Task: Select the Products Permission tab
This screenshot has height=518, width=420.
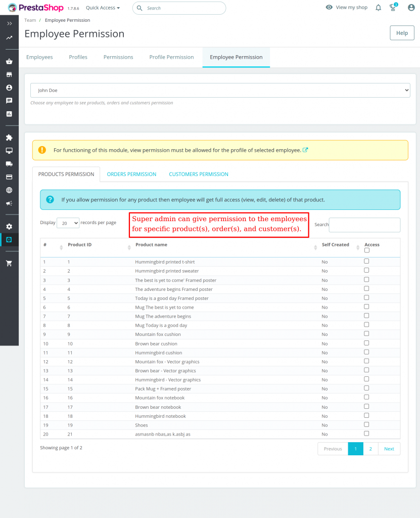Action: click(x=66, y=174)
